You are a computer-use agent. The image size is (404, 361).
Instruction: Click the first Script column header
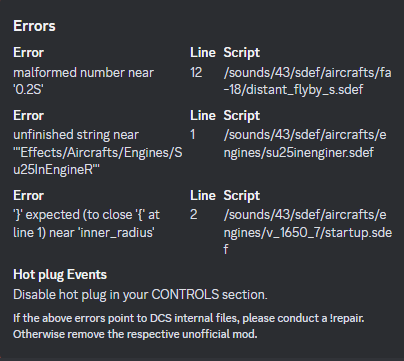242,52
